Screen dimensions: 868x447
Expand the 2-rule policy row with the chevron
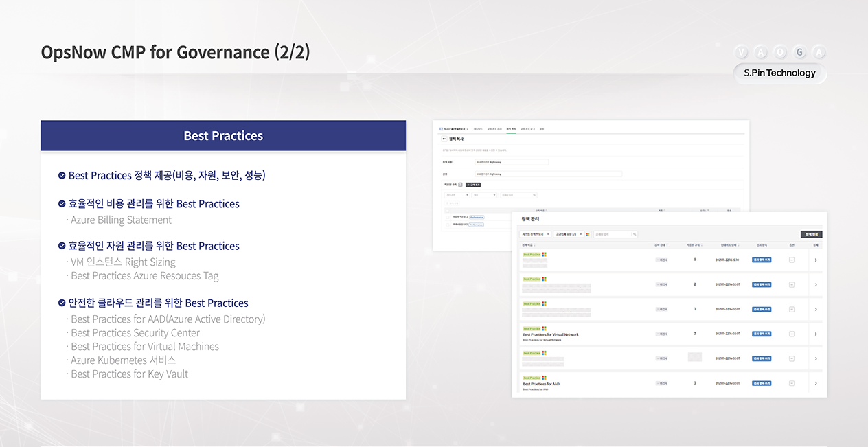tap(816, 284)
